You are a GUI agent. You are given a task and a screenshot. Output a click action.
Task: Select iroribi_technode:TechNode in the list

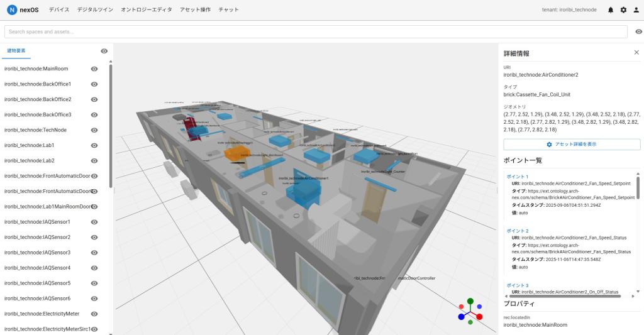pyautogui.click(x=35, y=130)
